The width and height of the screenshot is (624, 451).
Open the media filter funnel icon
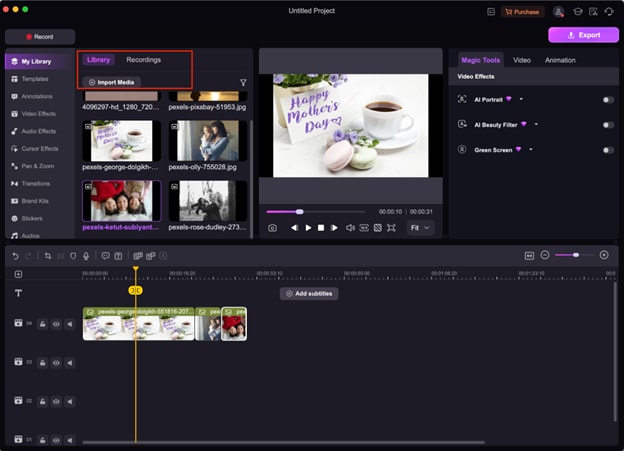pos(243,82)
